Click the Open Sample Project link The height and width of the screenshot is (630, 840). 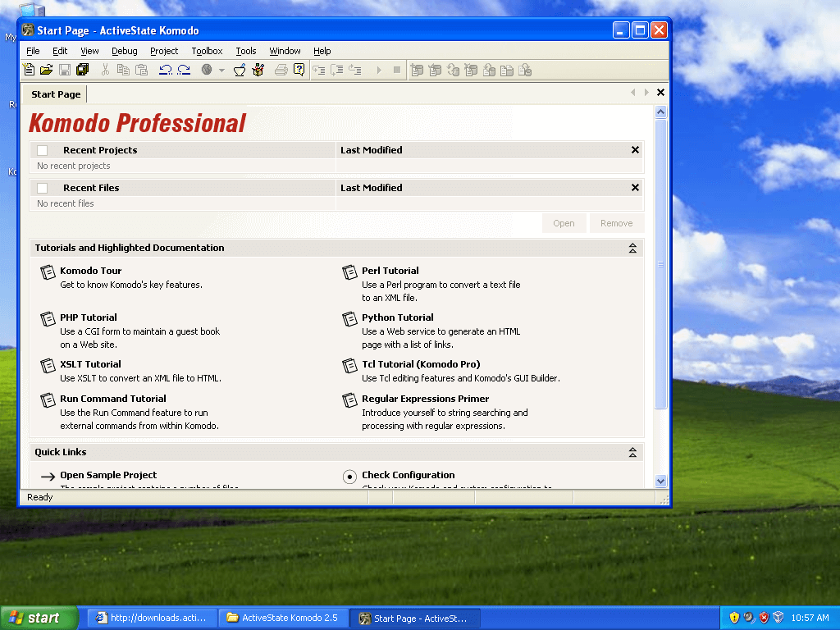(x=108, y=475)
